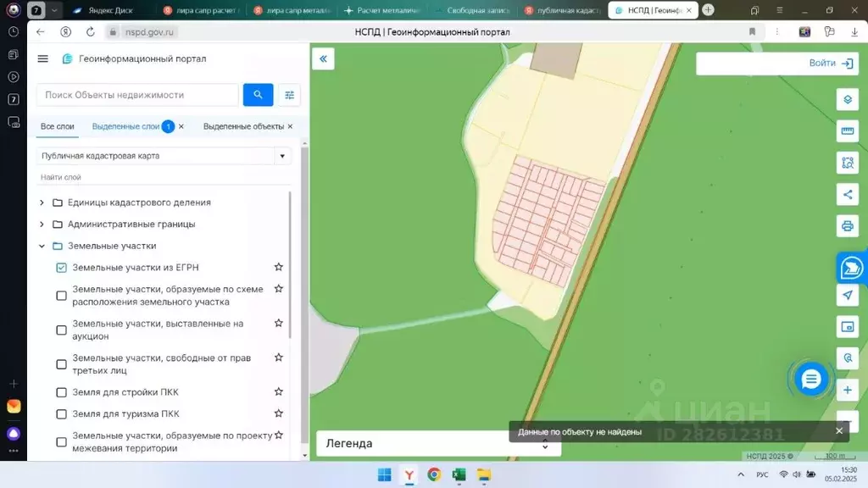
Task: Switch to the Все слои tab
Action: coord(57,127)
